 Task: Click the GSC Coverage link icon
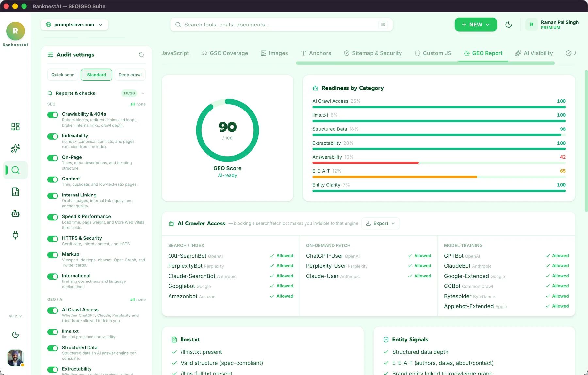[x=204, y=53]
